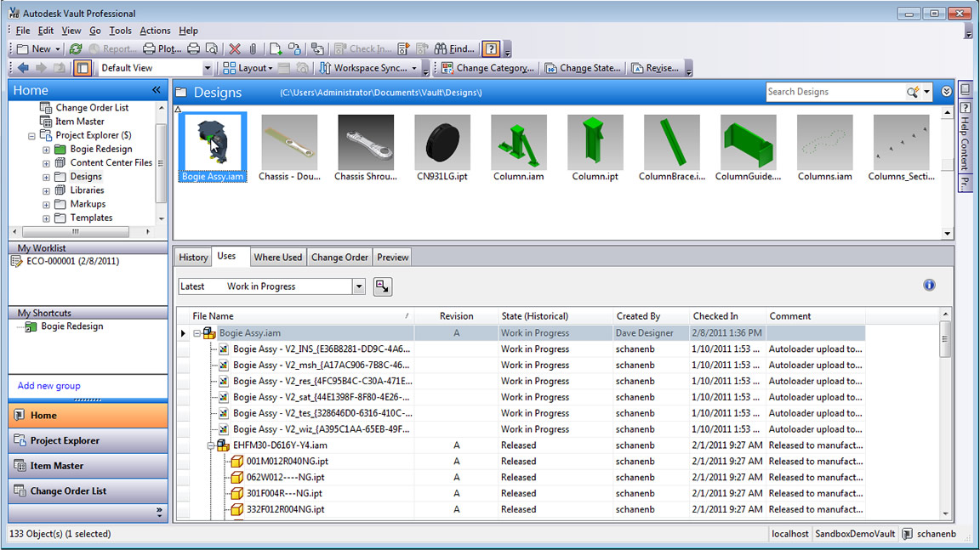
Task: Click the Help question mark icon
Action: [x=491, y=48]
